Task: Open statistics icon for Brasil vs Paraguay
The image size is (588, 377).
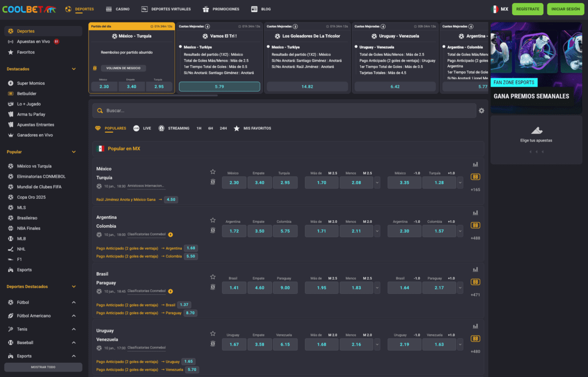Action: coord(475,270)
